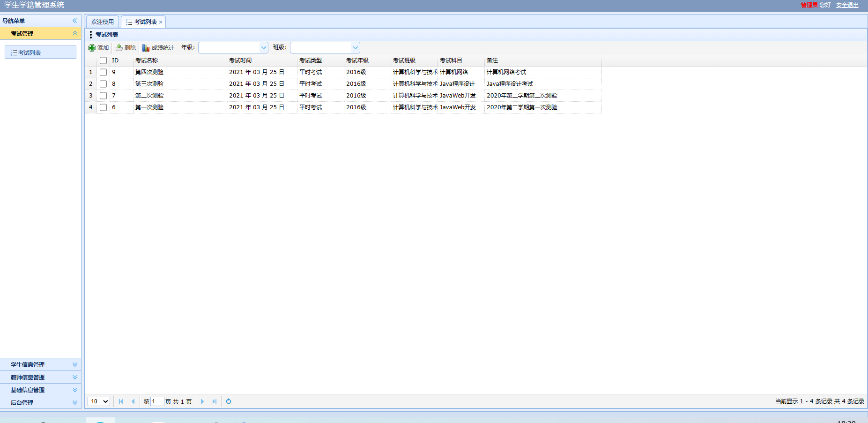The image size is (868, 423).
Task: Switch to the 欢迎使用 tab
Action: coord(102,22)
